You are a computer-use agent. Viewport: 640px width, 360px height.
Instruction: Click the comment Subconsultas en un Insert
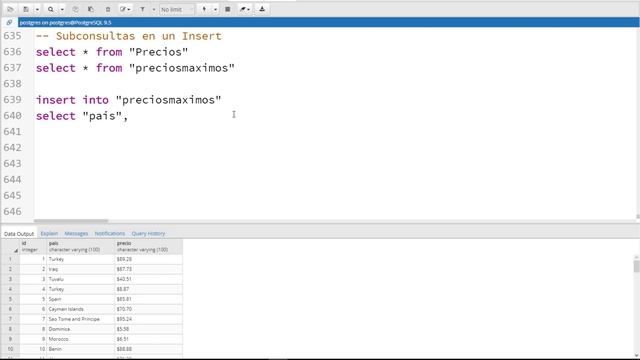click(x=129, y=36)
